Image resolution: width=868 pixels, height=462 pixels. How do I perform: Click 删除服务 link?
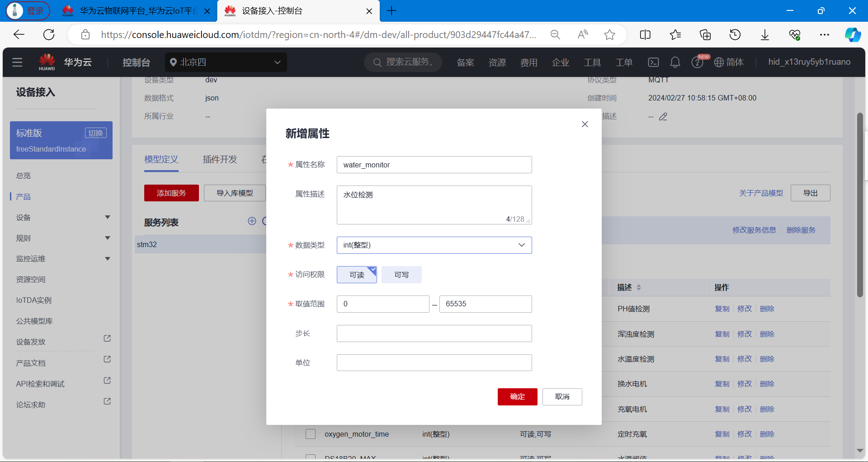(801, 230)
